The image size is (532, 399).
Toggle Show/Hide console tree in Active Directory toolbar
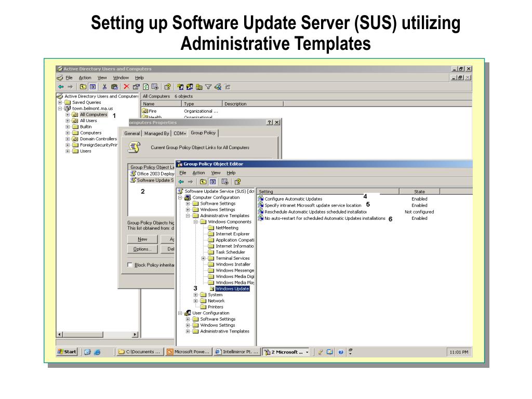[x=92, y=87]
